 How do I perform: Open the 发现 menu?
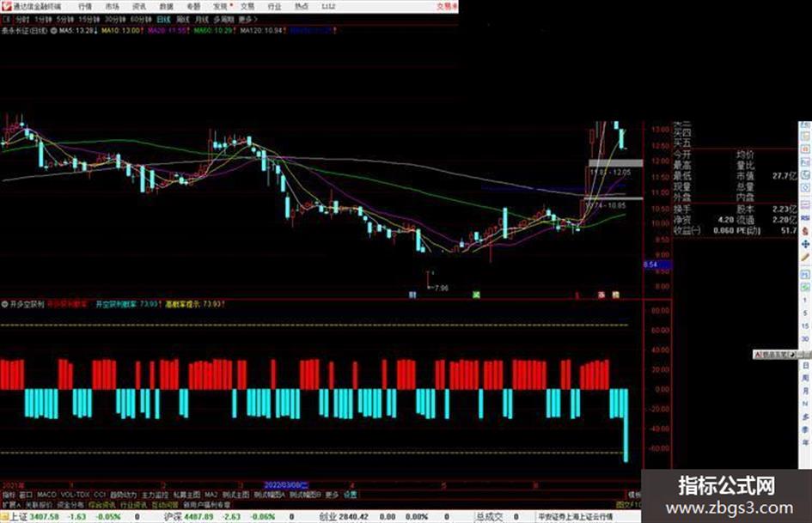221,6
